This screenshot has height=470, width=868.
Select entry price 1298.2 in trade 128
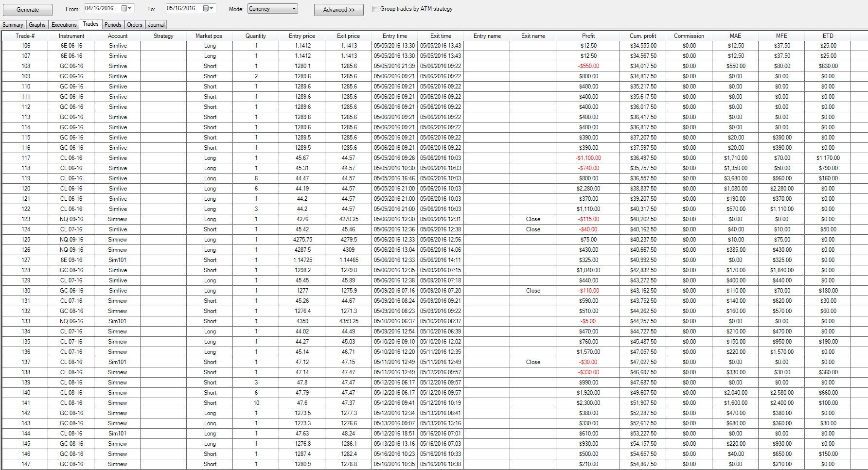pos(302,270)
